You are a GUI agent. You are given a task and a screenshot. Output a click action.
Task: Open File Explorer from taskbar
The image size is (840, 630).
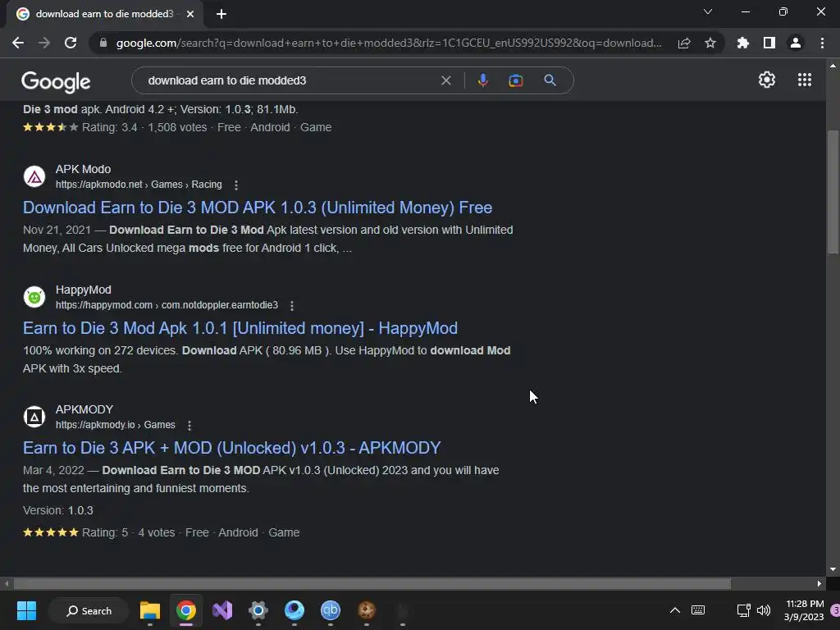pyautogui.click(x=150, y=610)
